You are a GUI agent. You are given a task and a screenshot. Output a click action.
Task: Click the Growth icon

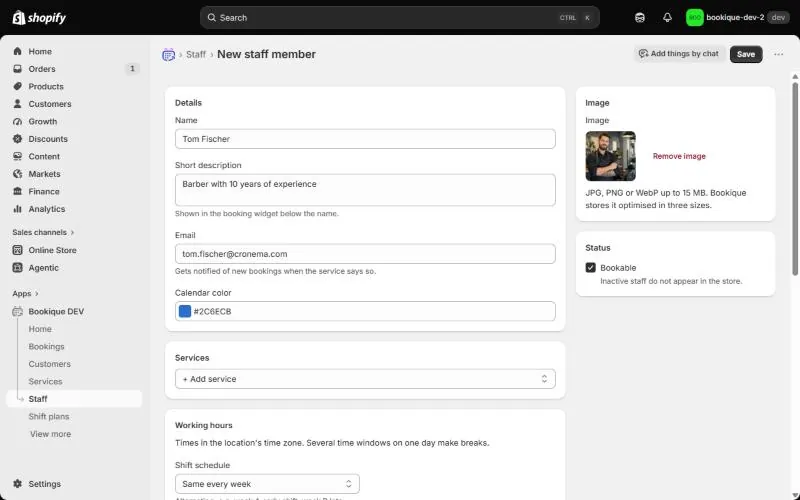tap(18, 121)
